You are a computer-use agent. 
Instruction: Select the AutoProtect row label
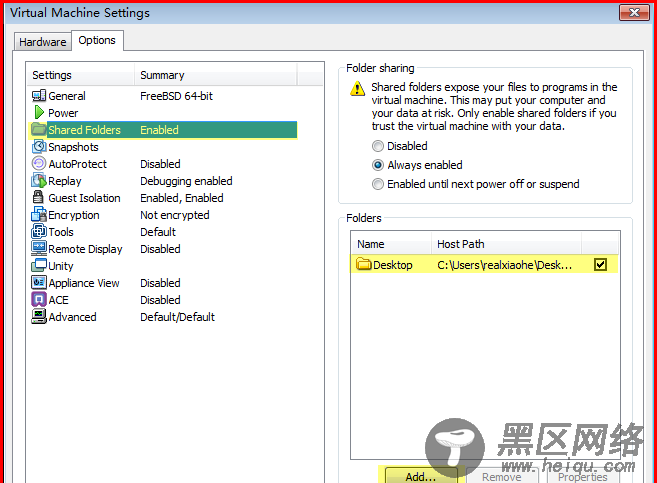click(x=78, y=164)
